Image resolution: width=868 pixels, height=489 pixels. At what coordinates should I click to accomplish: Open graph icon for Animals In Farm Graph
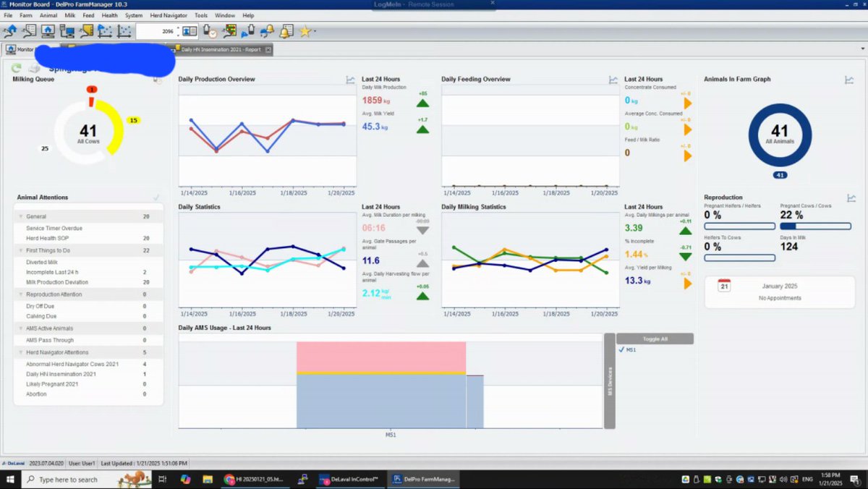849,80
